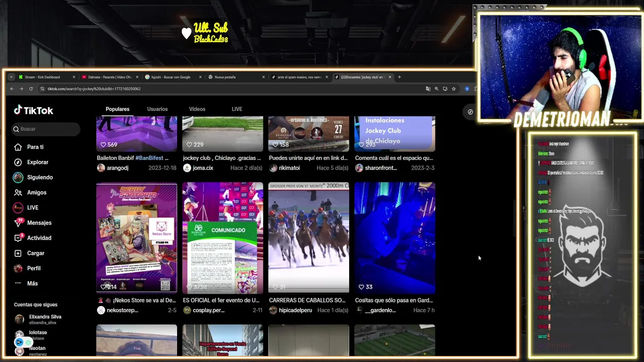Click the floating round button right of LIVE tab
The width and height of the screenshot is (644, 362).
tap(470, 112)
